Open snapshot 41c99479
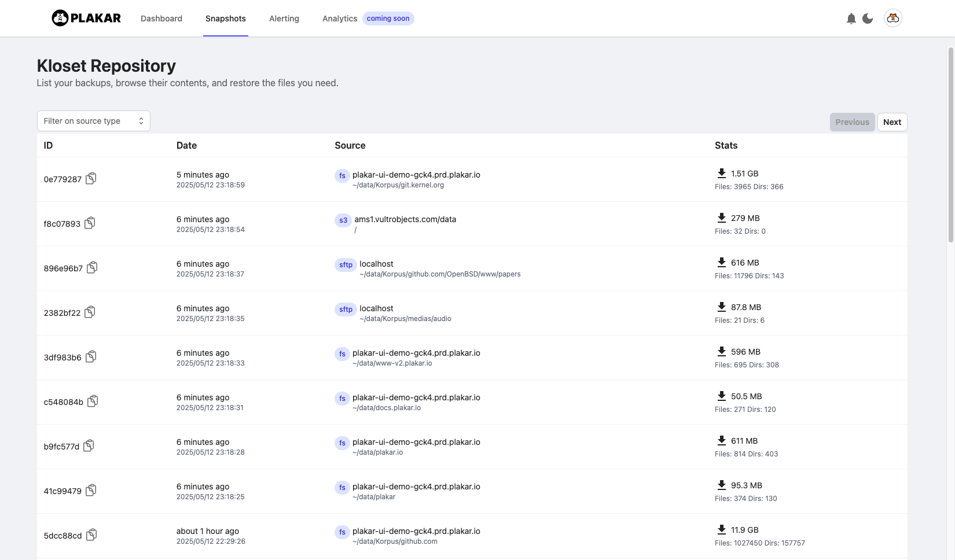Viewport: 955px width, 560px height. tap(63, 491)
